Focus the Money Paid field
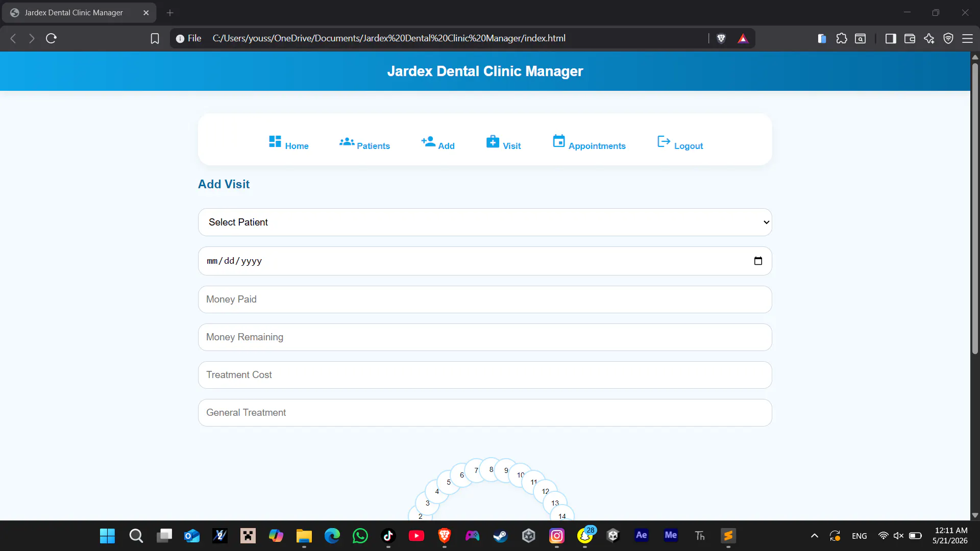Viewport: 980px width, 551px height. tap(485, 299)
